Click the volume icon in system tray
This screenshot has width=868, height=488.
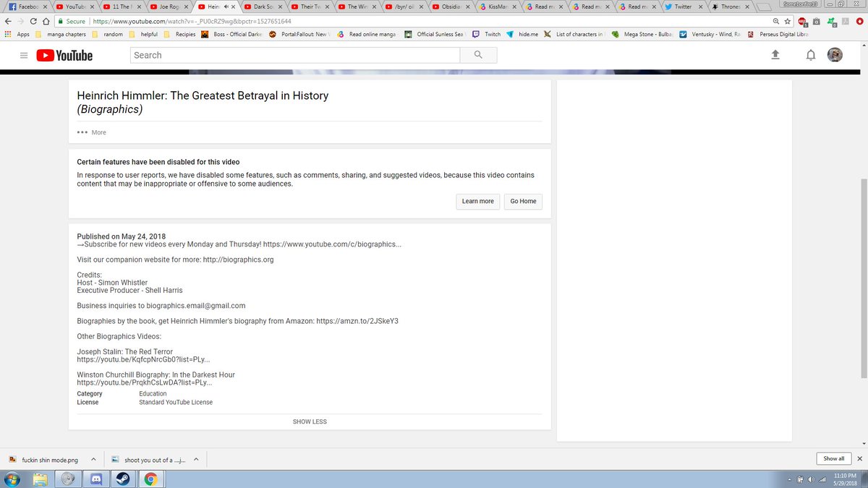point(812,479)
